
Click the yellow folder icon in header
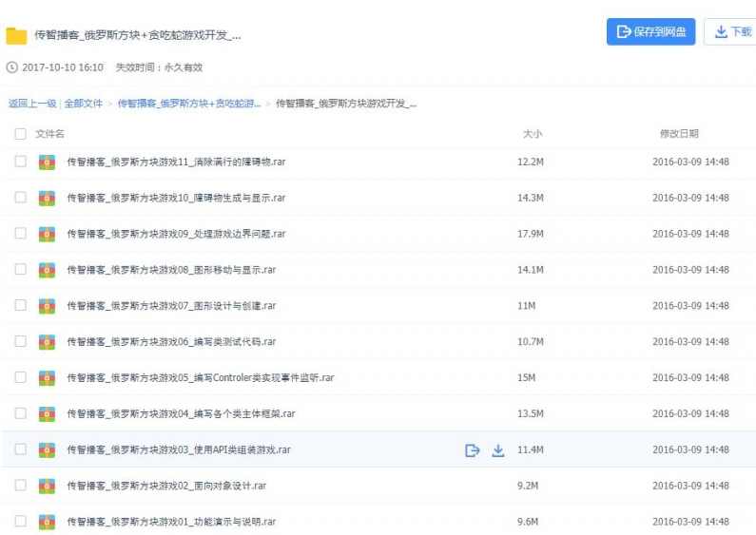[16, 36]
